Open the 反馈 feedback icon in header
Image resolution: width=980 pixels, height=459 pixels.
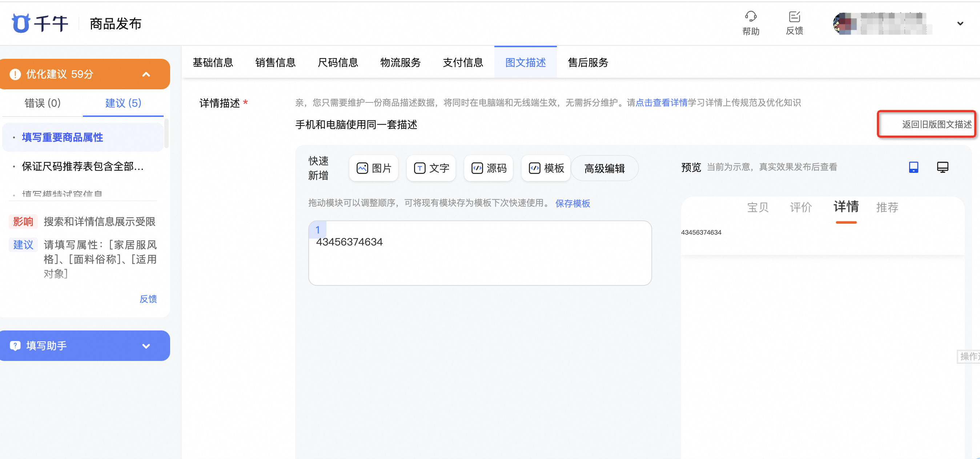click(794, 16)
